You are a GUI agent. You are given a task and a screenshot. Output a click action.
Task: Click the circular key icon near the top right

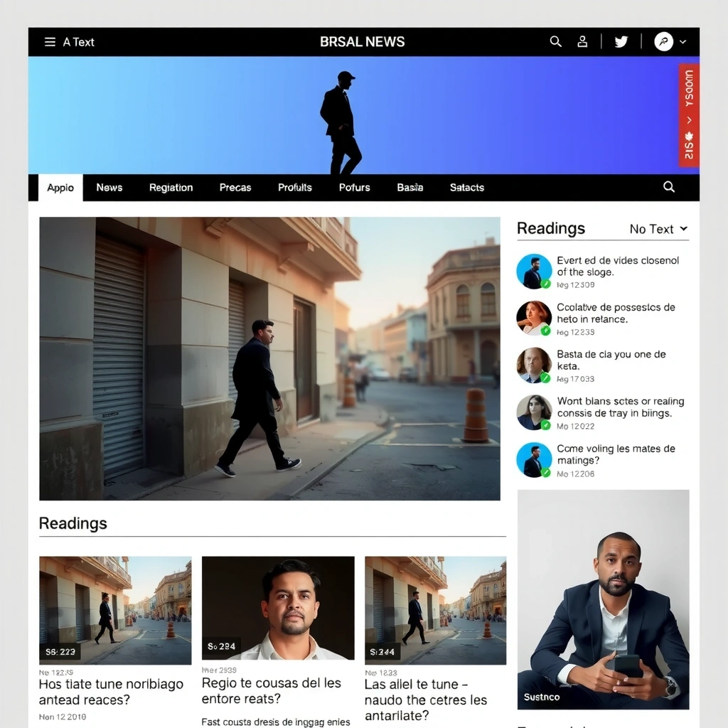click(662, 41)
